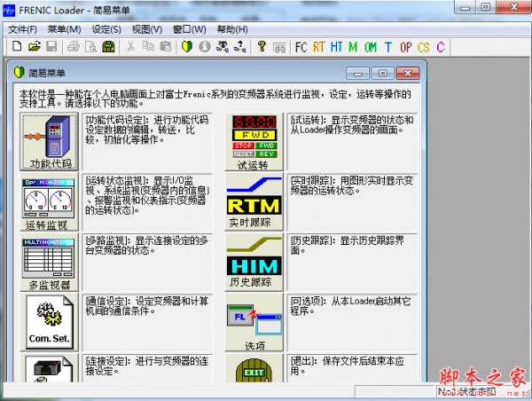The image size is (532, 401).
Task: Click the [多路监视] description text
Action: (147, 246)
